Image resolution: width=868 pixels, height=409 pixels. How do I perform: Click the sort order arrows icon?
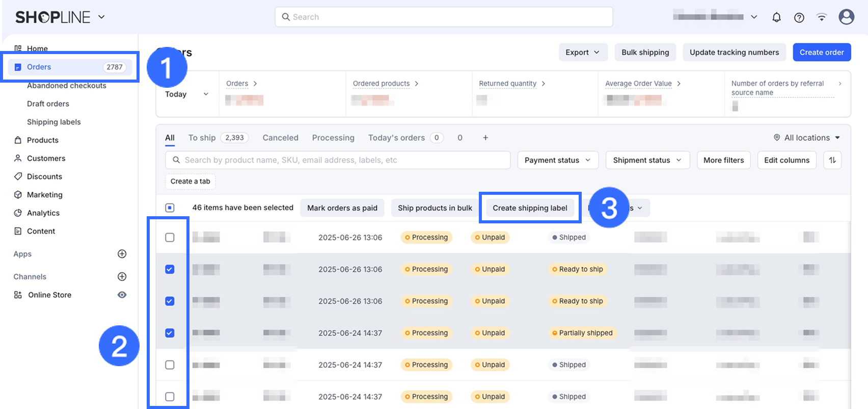[832, 160]
